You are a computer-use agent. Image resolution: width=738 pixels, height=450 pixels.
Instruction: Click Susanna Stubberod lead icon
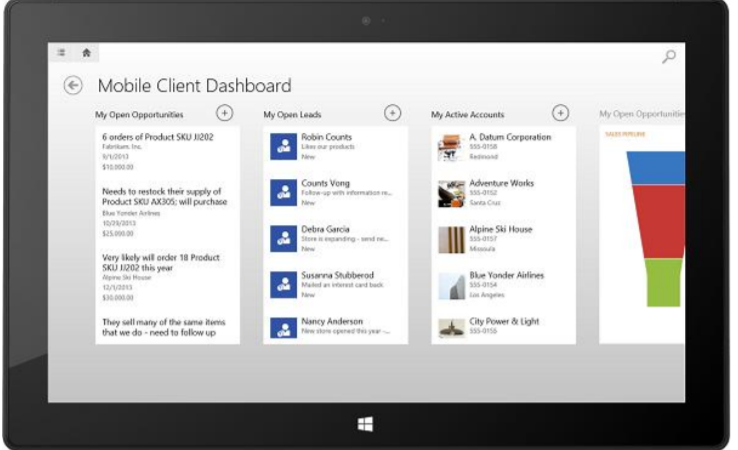(x=283, y=285)
